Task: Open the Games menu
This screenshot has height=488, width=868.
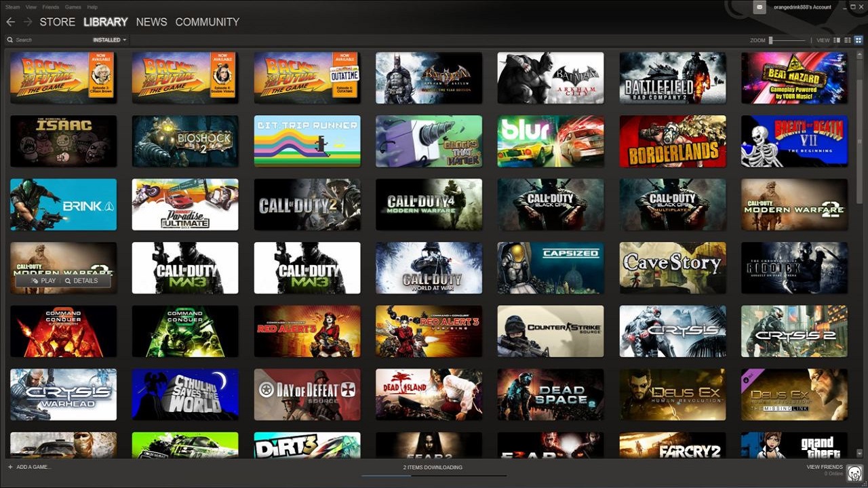Action: click(73, 7)
